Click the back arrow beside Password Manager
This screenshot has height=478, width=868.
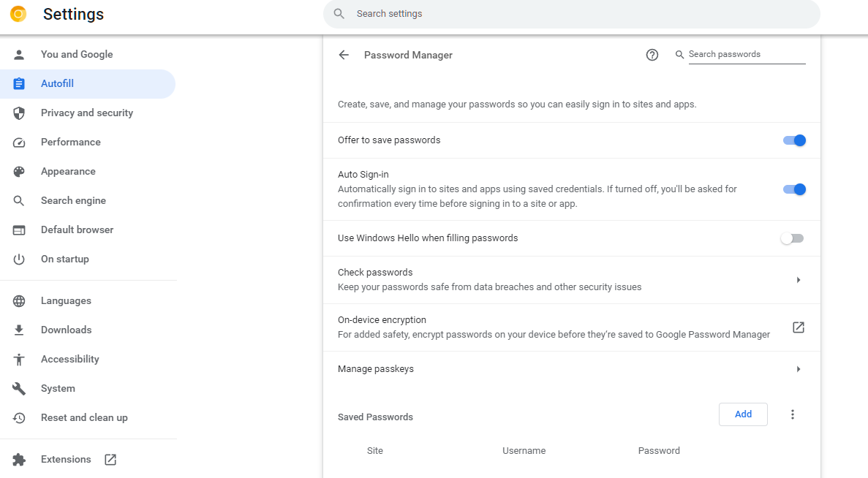tap(344, 55)
